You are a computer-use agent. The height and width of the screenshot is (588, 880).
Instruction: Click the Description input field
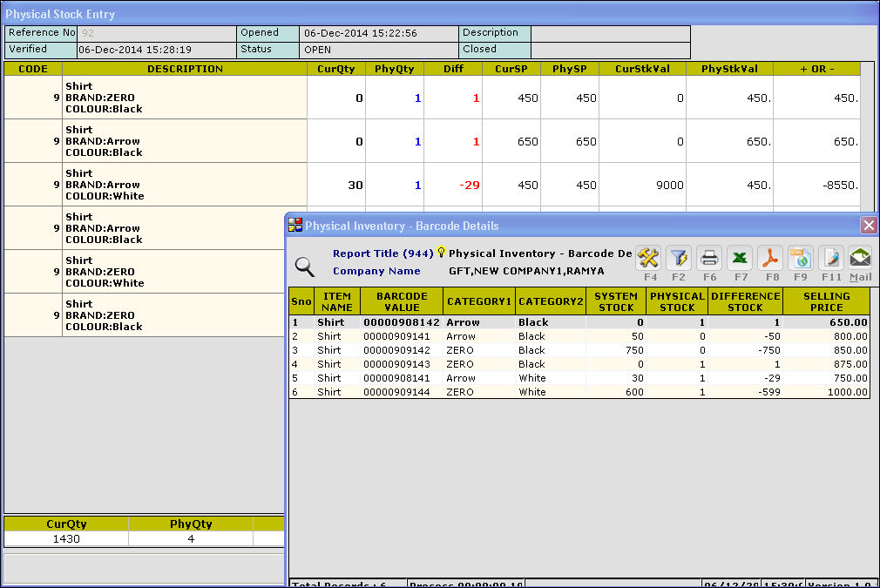[x=610, y=33]
